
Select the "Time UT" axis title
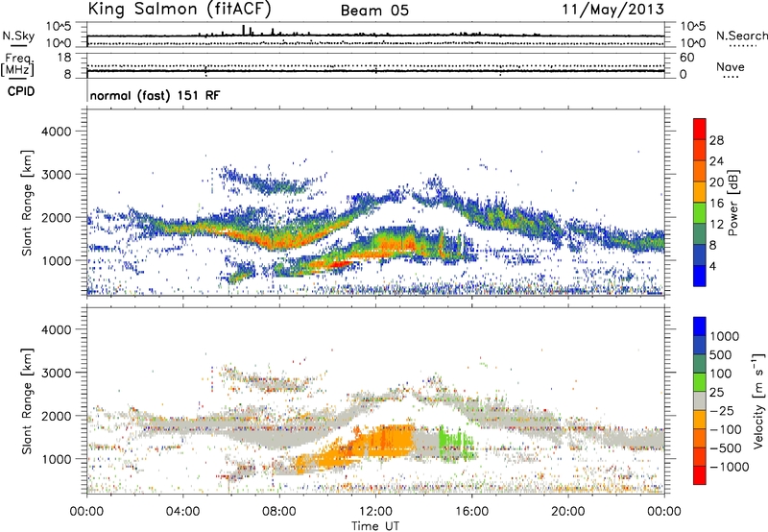coord(375,526)
